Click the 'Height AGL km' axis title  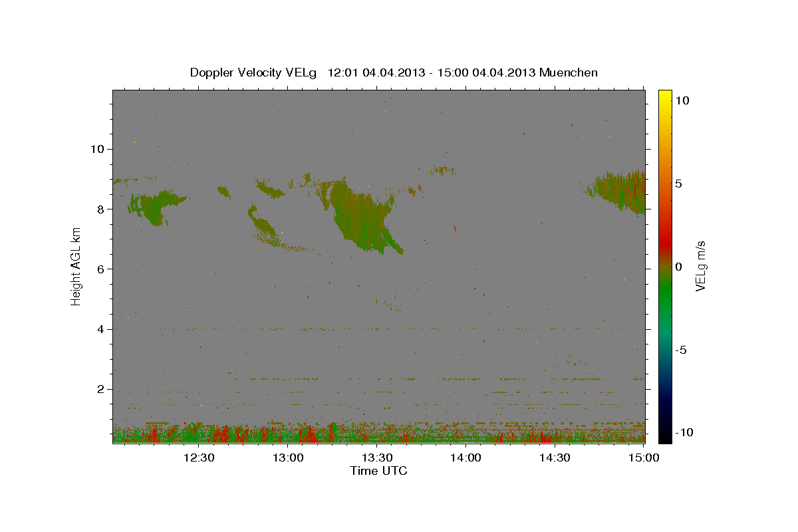tap(76, 266)
